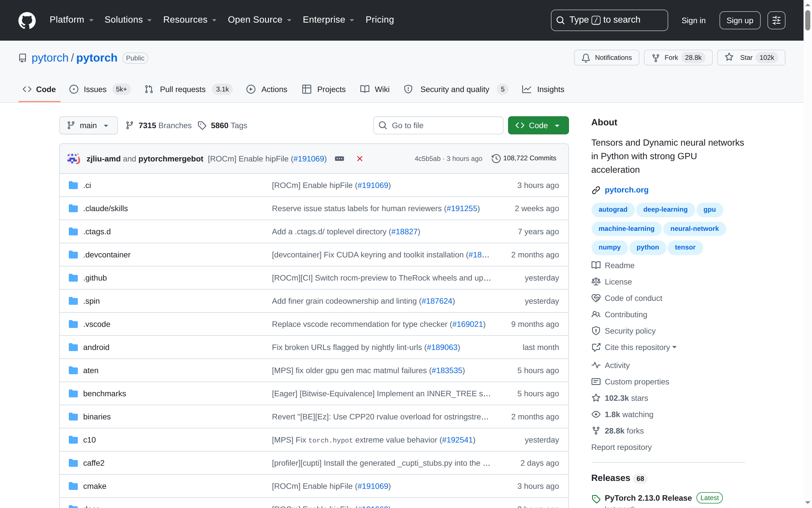812x508 pixels.
Task: Click the Latest release badge
Action: [709, 498]
